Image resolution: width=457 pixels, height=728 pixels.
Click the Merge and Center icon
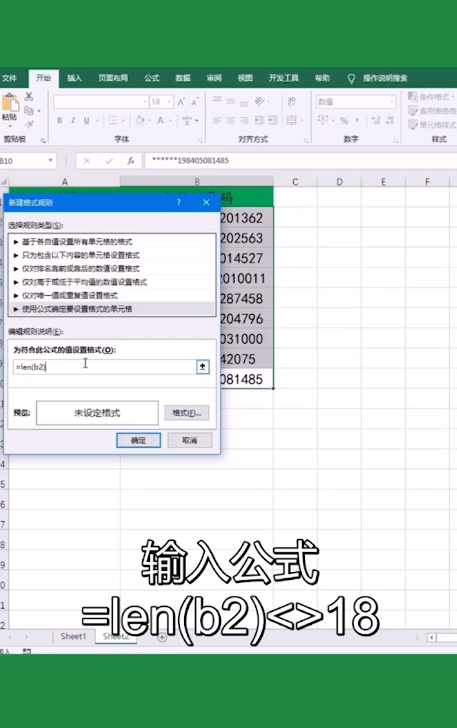tap(292, 120)
